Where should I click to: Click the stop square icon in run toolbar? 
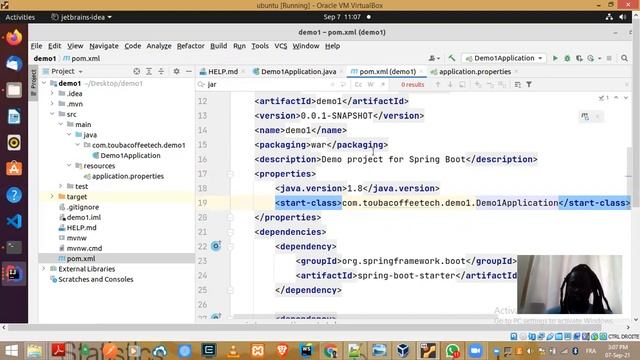pos(609,58)
